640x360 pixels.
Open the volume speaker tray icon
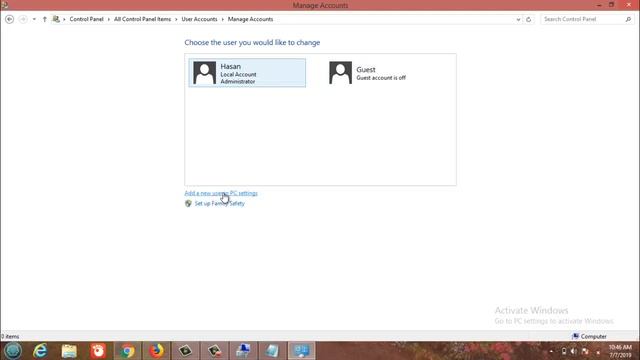tap(574, 351)
